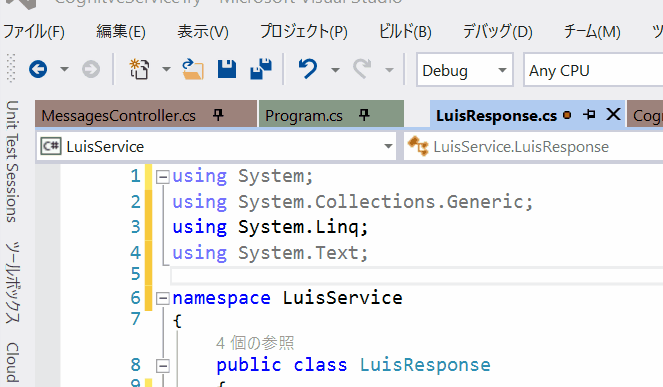Undo with the blue curved arrow icon

[x=307, y=69]
